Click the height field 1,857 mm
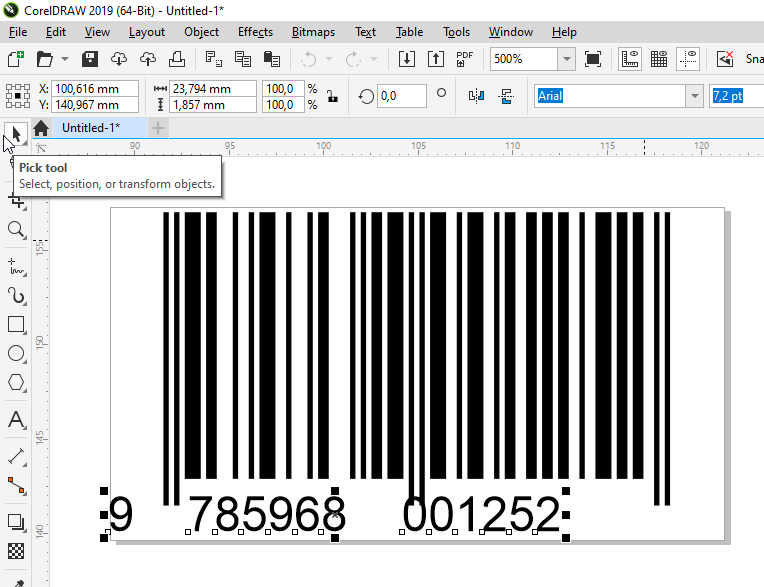This screenshot has width=764, height=587. point(212,105)
